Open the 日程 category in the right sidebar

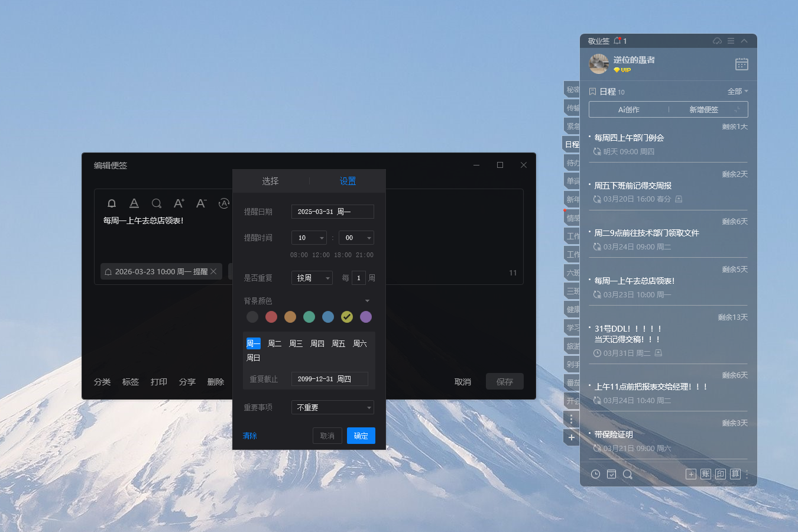[571, 144]
